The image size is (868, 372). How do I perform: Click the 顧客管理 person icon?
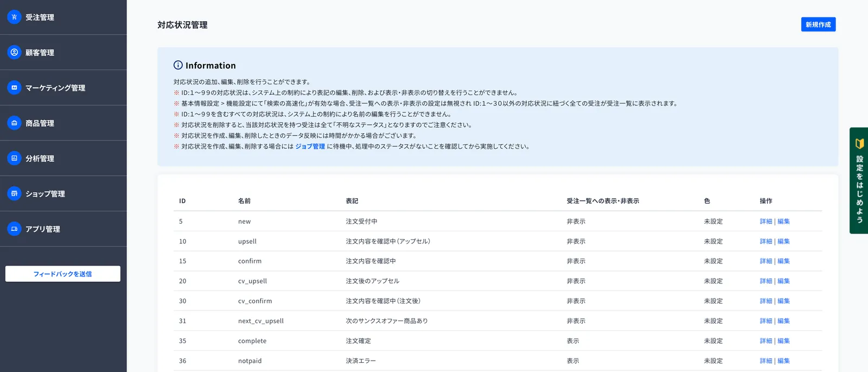click(x=14, y=52)
